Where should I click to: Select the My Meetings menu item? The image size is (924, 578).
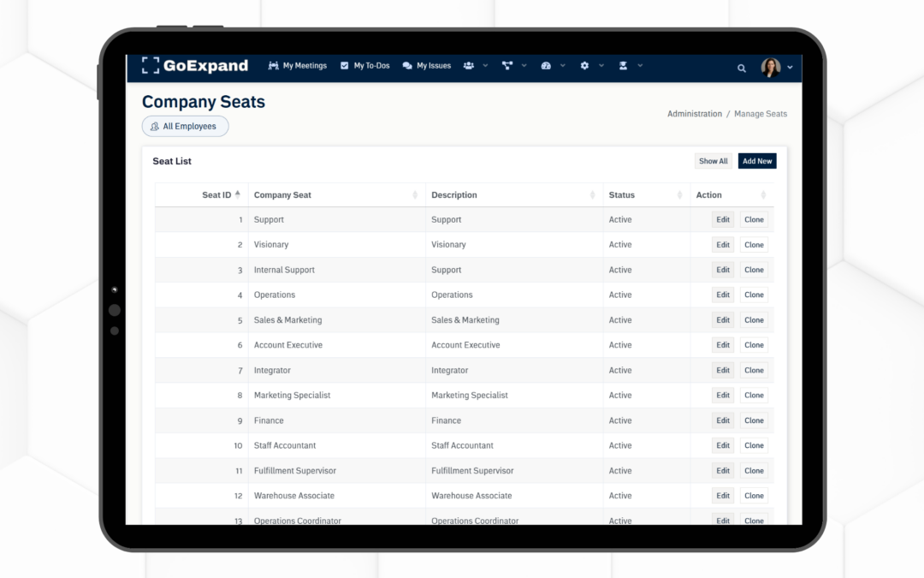coord(298,65)
